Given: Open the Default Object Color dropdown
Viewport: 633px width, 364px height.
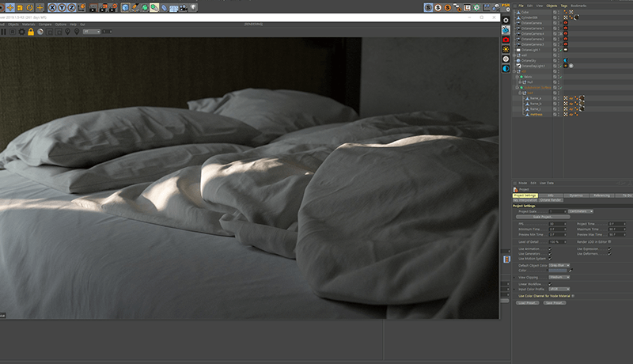Looking at the screenshot, I should click(x=559, y=266).
